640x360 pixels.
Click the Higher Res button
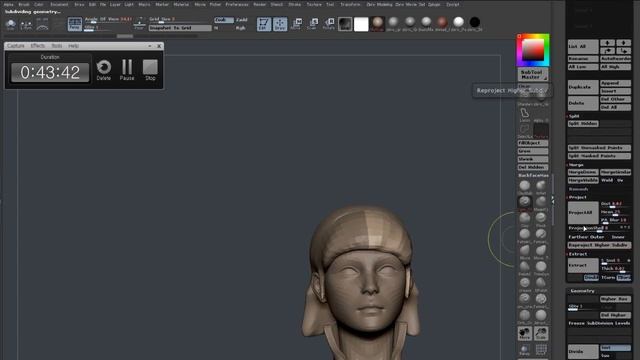(x=615, y=299)
